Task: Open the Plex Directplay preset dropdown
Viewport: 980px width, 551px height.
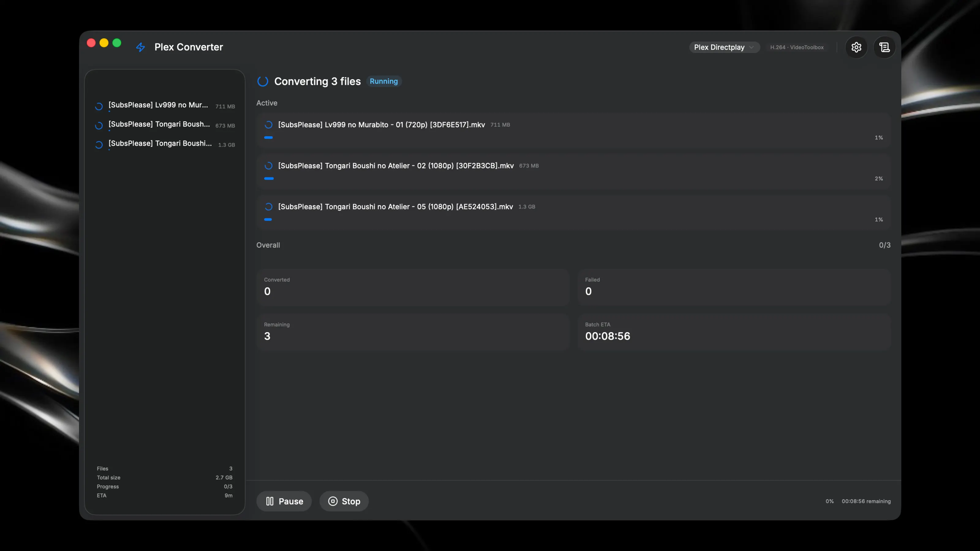Action: coord(724,47)
